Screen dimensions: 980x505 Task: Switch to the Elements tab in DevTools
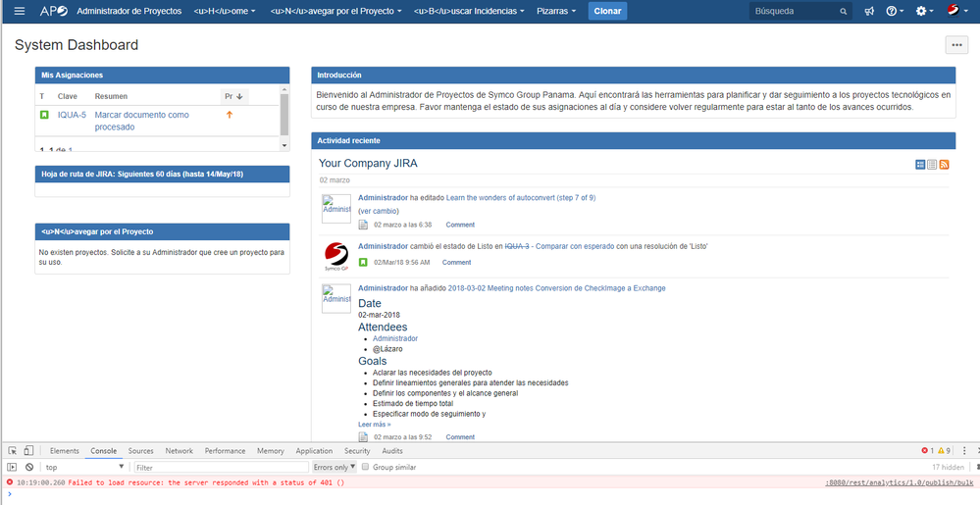[65, 451]
